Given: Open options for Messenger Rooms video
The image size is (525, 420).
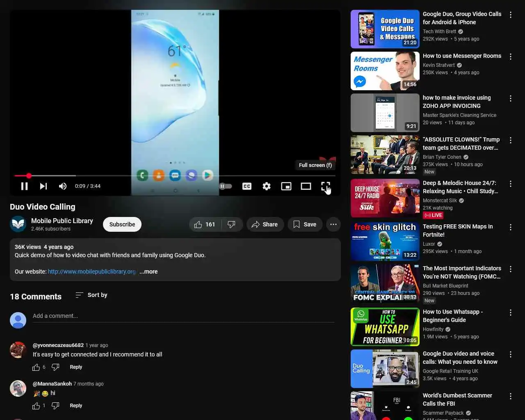Looking at the screenshot, I should [x=511, y=57].
